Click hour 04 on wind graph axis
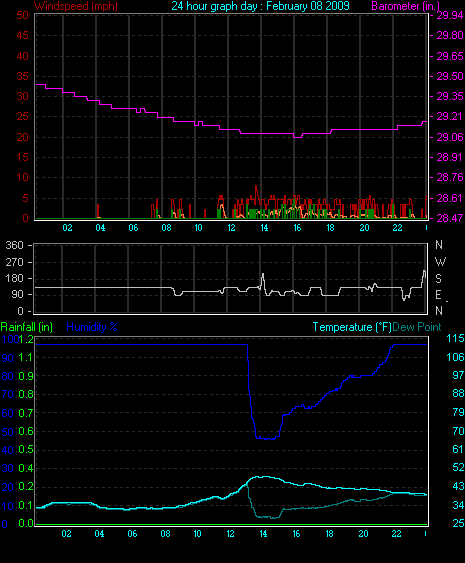465x563 pixels. pos(100,228)
